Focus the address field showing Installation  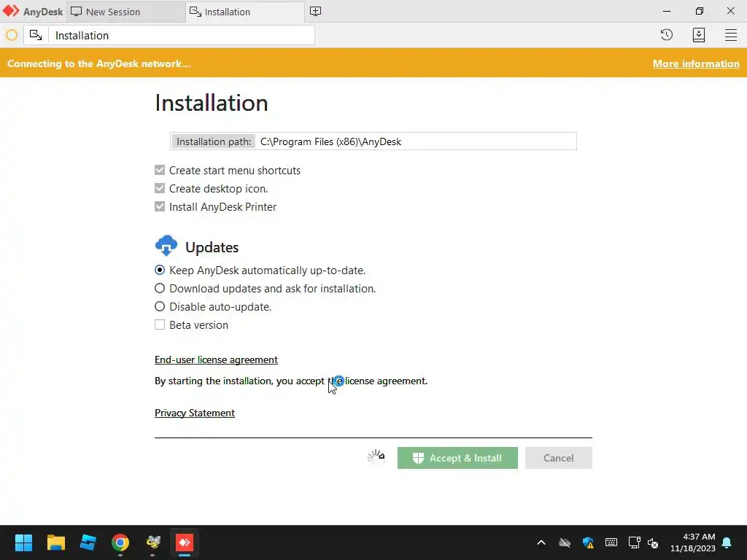click(181, 35)
